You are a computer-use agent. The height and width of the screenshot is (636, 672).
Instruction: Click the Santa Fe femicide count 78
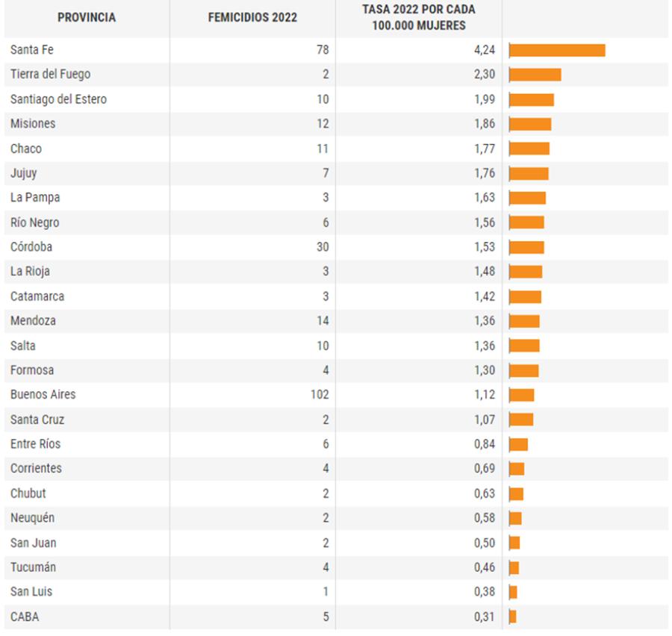(x=322, y=50)
